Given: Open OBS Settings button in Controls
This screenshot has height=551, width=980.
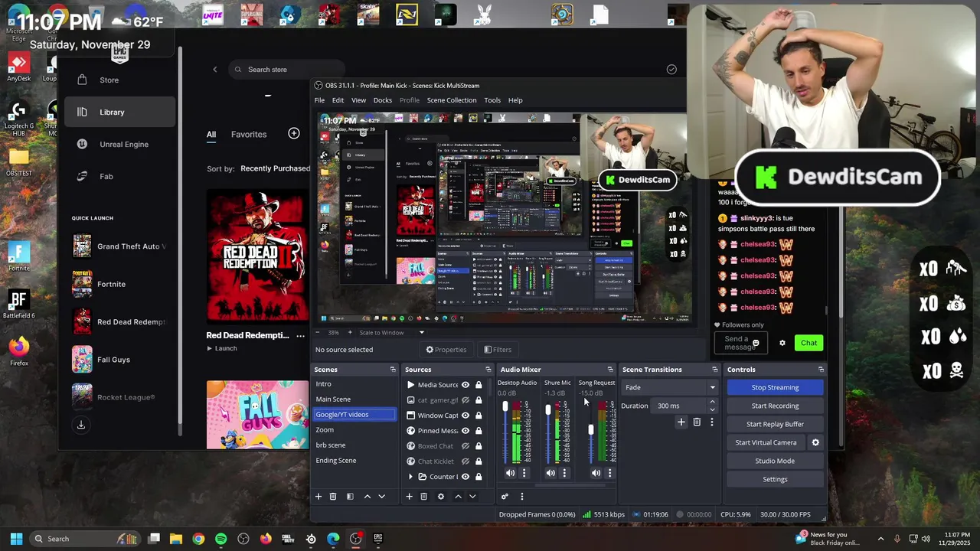Looking at the screenshot, I should 775,479.
